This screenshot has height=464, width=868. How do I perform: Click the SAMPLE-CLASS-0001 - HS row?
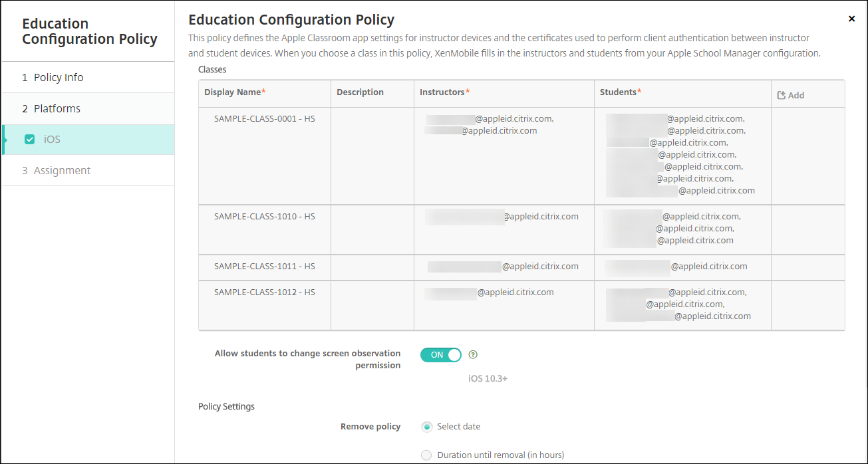click(x=264, y=119)
